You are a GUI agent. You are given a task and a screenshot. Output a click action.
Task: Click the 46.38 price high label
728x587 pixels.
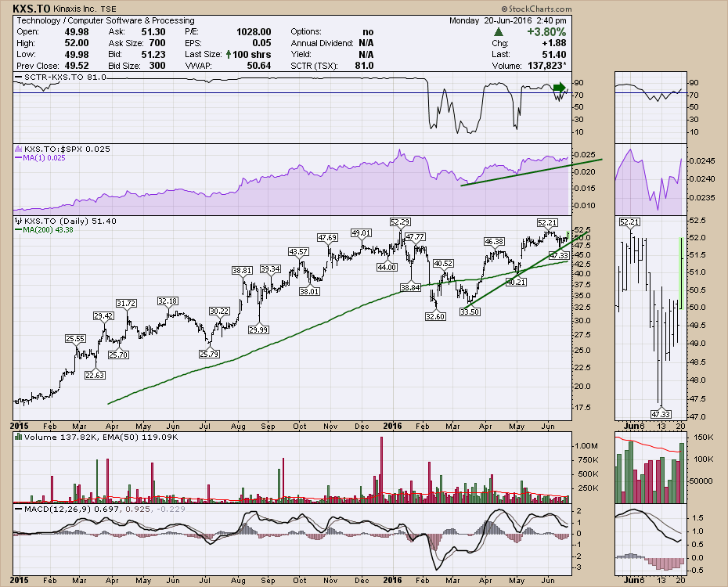494,241
